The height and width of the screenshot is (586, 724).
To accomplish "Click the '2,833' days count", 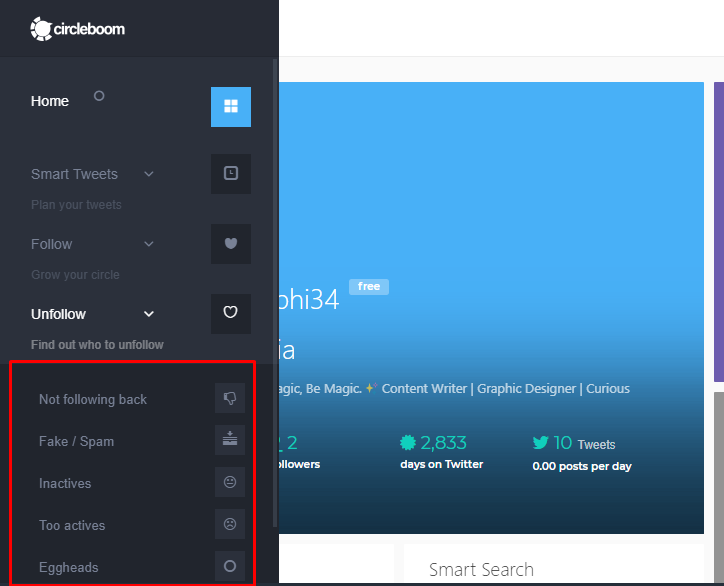I will coord(443,443).
